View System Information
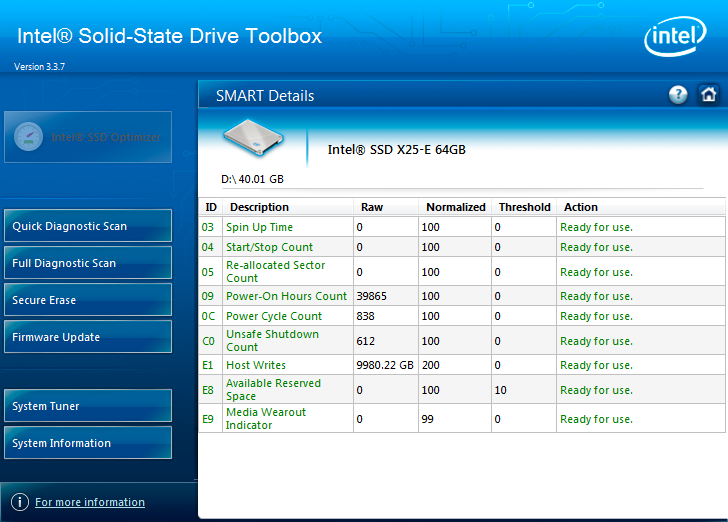The image size is (728, 522). click(88, 443)
